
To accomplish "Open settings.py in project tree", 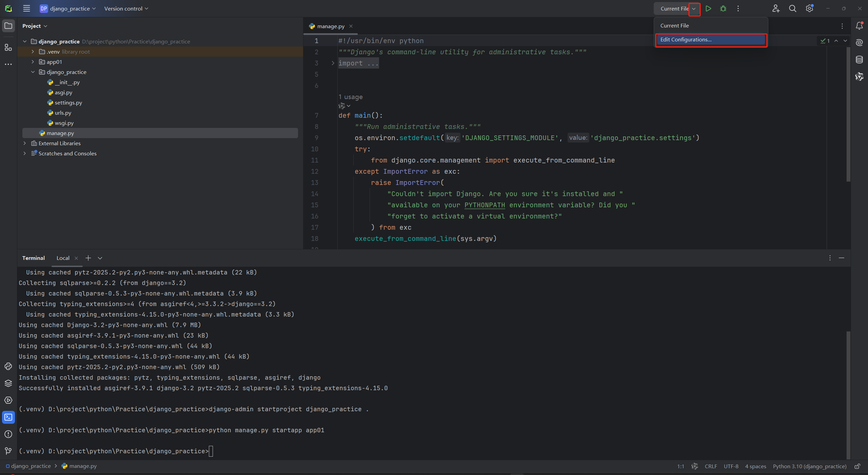I will (x=68, y=102).
